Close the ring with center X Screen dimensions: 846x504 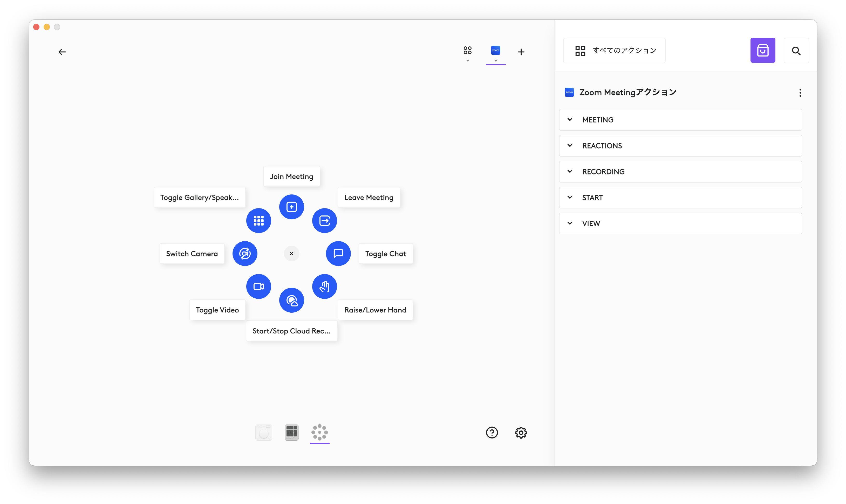coord(291,253)
